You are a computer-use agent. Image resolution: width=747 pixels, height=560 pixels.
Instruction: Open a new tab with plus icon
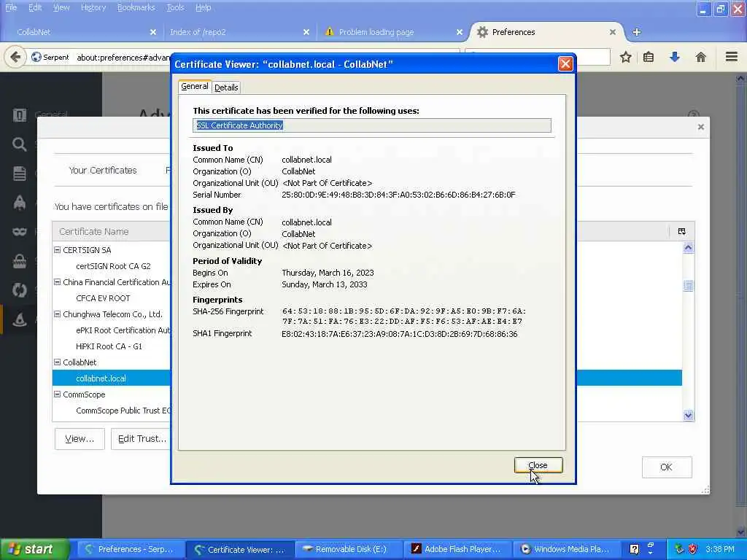click(x=637, y=32)
